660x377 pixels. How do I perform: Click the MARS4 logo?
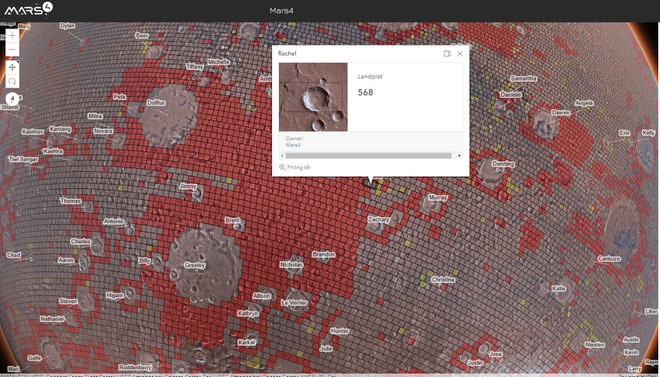tap(28, 9)
